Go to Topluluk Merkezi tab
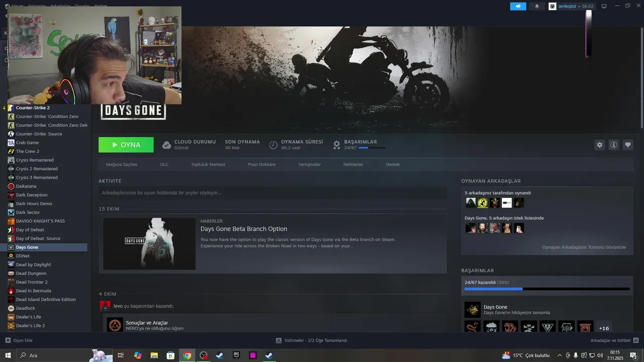 (x=208, y=164)
